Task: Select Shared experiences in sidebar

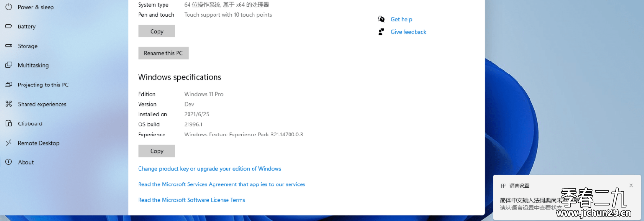Action: (42, 104)
